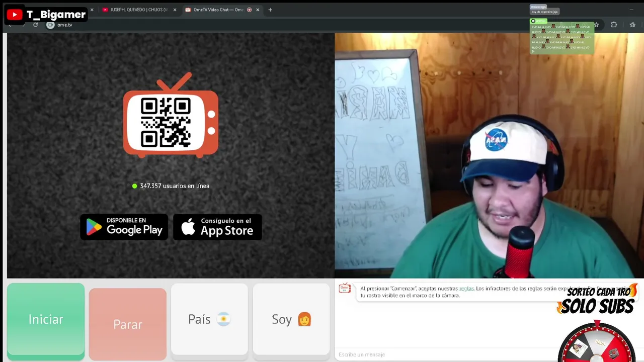Reload the ome.tv page
This screenshot has height=362, width=644.
pos(35,25)
